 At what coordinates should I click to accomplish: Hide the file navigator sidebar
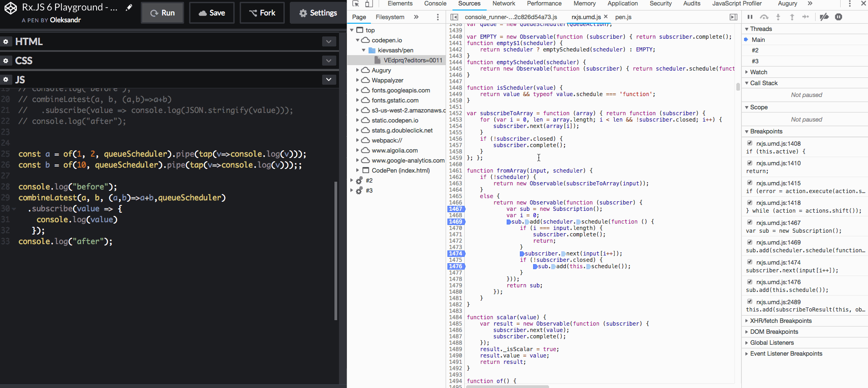[454, 17]
